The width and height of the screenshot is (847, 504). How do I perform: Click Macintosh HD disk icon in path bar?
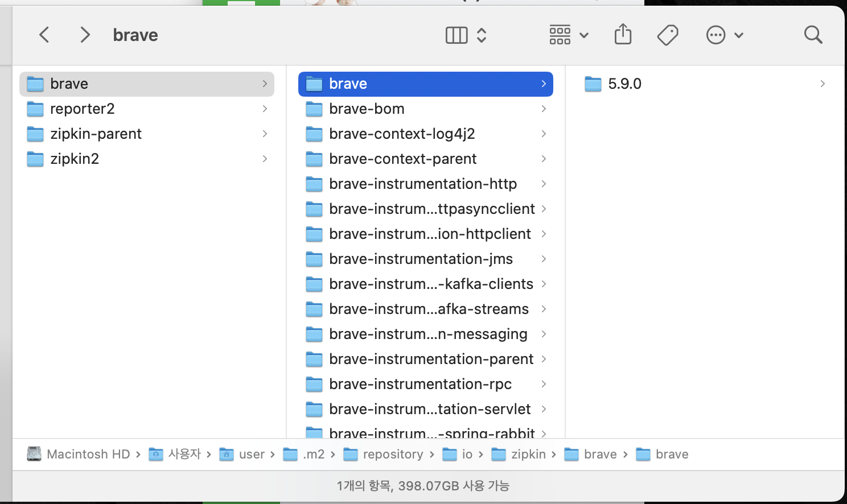tap(34, 454)
